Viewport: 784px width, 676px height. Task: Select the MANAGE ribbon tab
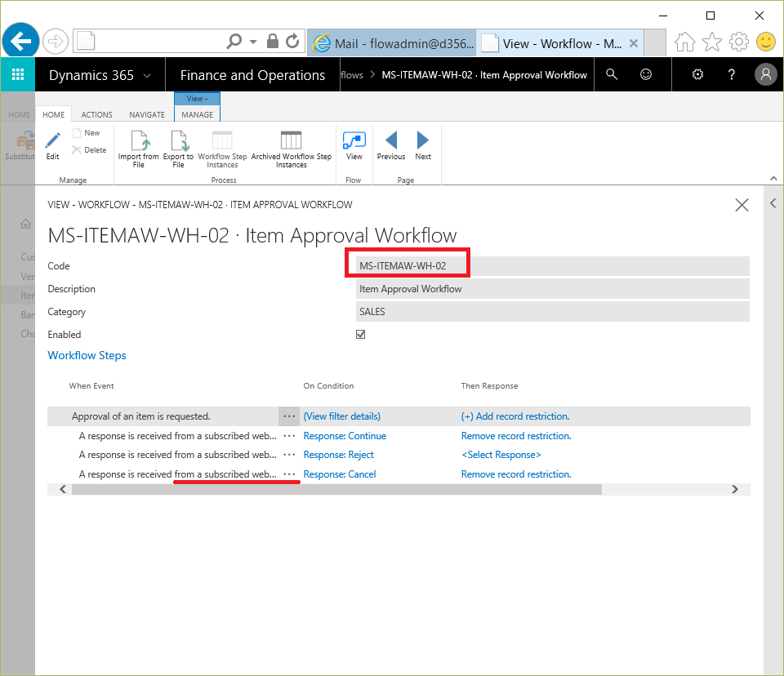197,114
